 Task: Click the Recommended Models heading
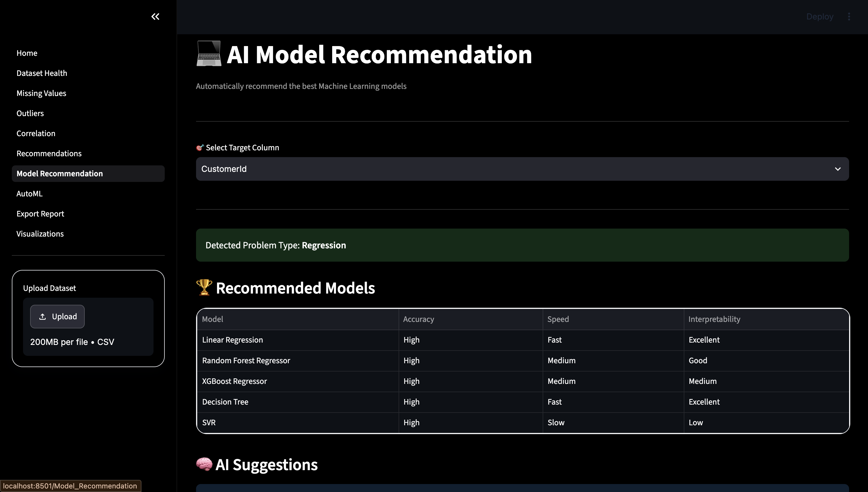point(285,288)
